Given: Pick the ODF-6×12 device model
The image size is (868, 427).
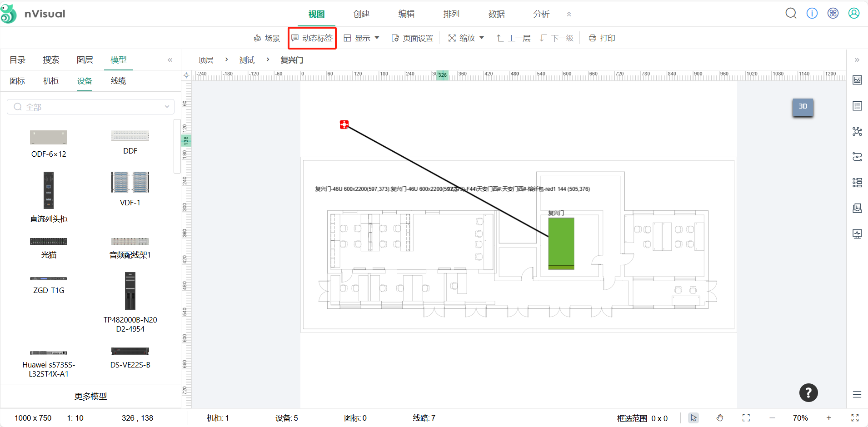Looking at the screenshot, I should click(x=49, y=144).
